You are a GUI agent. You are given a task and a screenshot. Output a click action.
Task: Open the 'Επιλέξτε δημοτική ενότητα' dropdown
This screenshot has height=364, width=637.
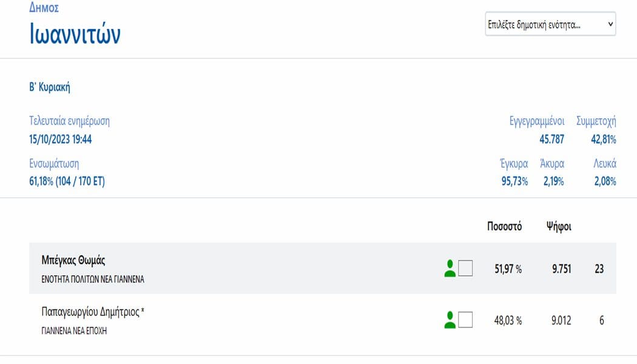point(550,24)
